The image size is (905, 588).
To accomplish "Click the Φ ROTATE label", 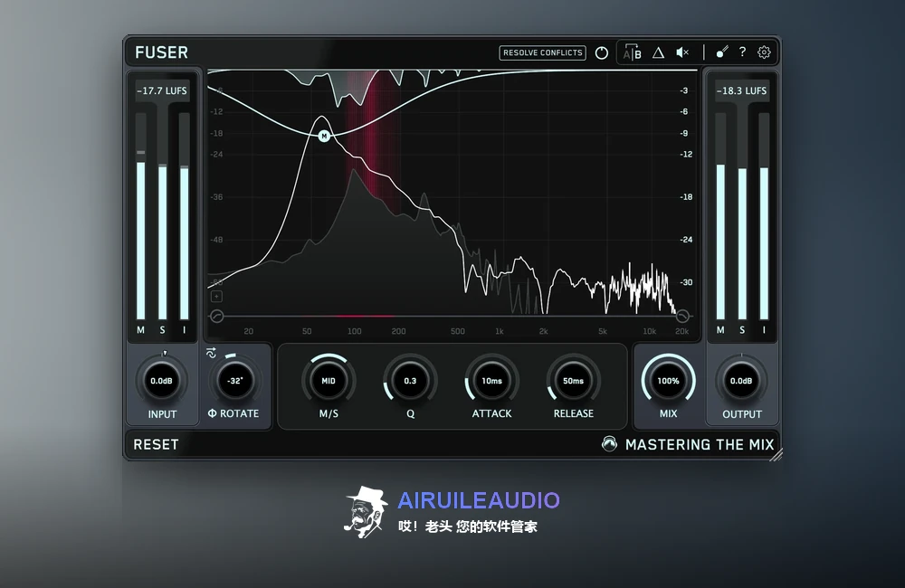I will [233, 413].
